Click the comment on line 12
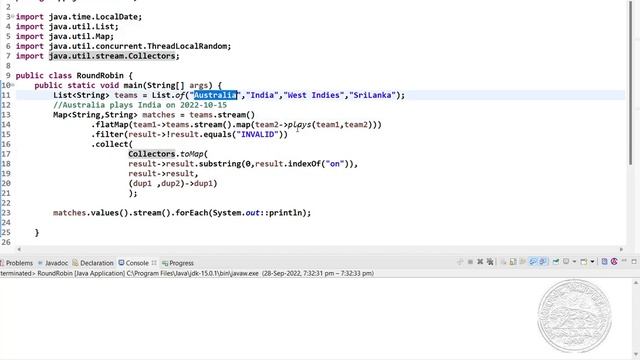 pyautogui.click(x=140, y=105)
